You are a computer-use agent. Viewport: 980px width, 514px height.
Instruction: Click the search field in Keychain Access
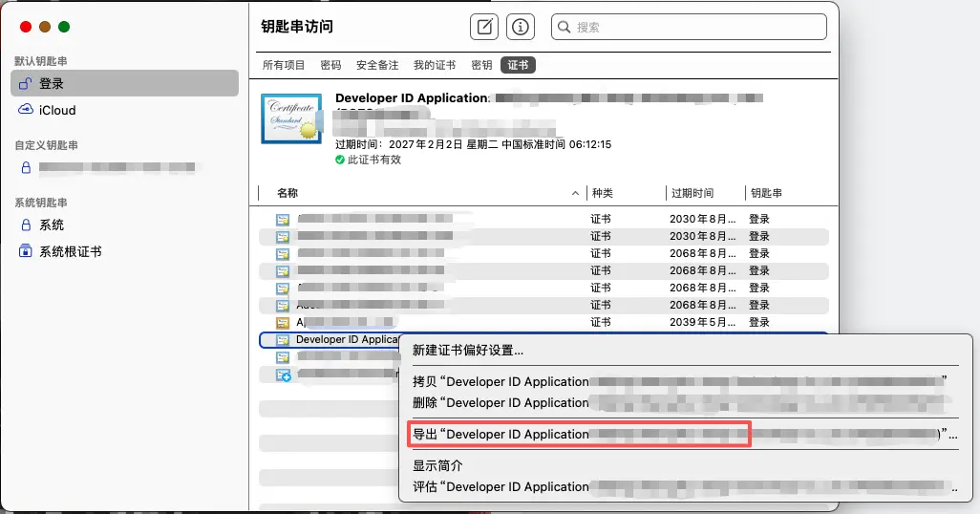[689, 27]
